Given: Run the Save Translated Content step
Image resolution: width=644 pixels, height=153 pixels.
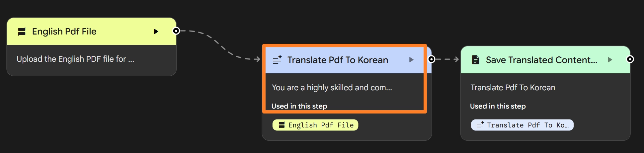Looking at the screenshot, I should (610, 60).
